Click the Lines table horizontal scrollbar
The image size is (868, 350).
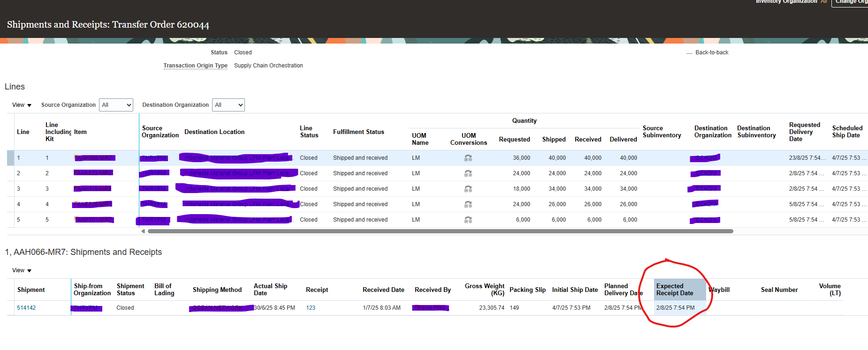click(x=440, y=231)
